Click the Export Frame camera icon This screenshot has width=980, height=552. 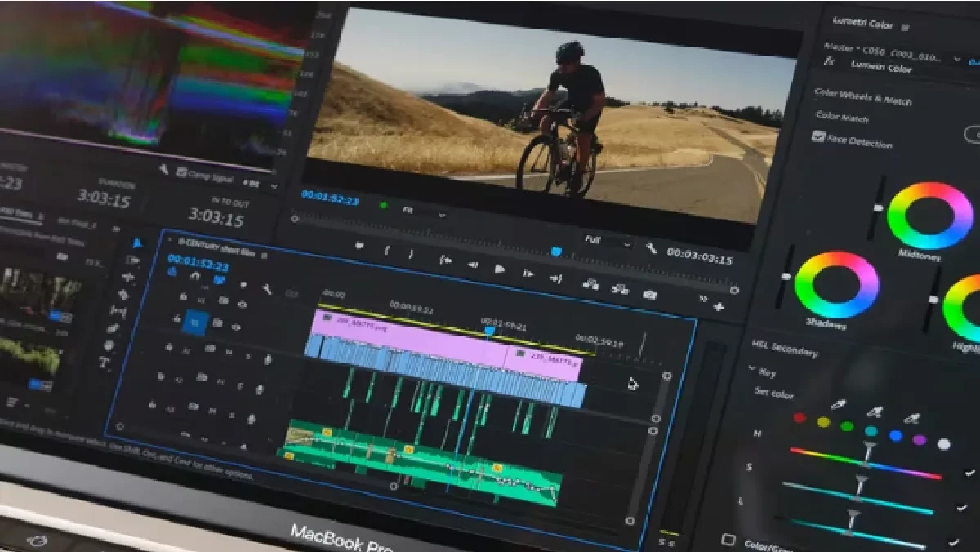click(x=650, y=294)
